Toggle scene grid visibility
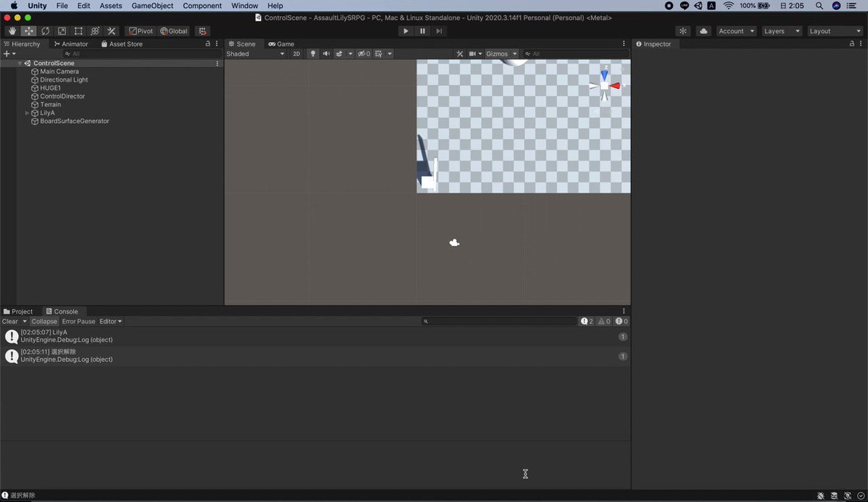 point(379,54)
